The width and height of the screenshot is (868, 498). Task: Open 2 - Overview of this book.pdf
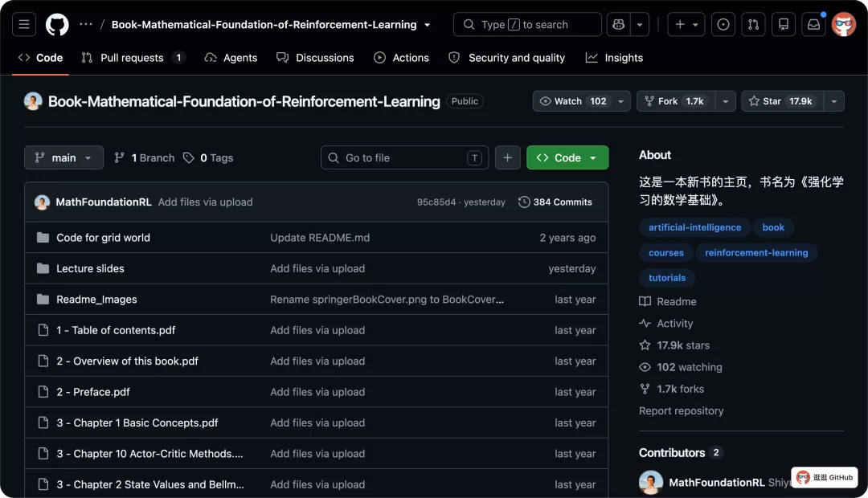pos(127,361)
